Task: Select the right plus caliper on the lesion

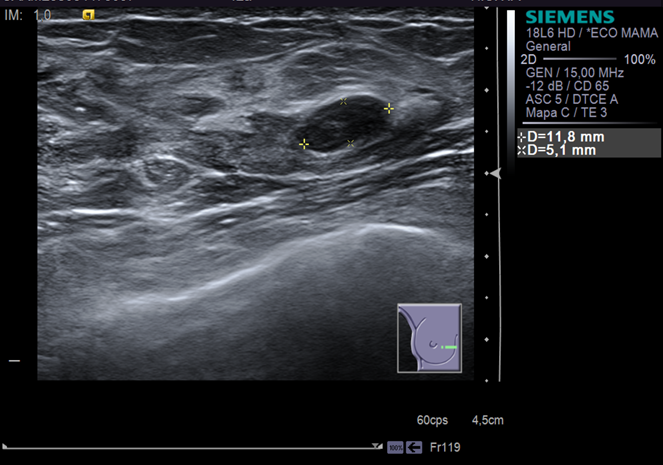Action: coord(389,109)
